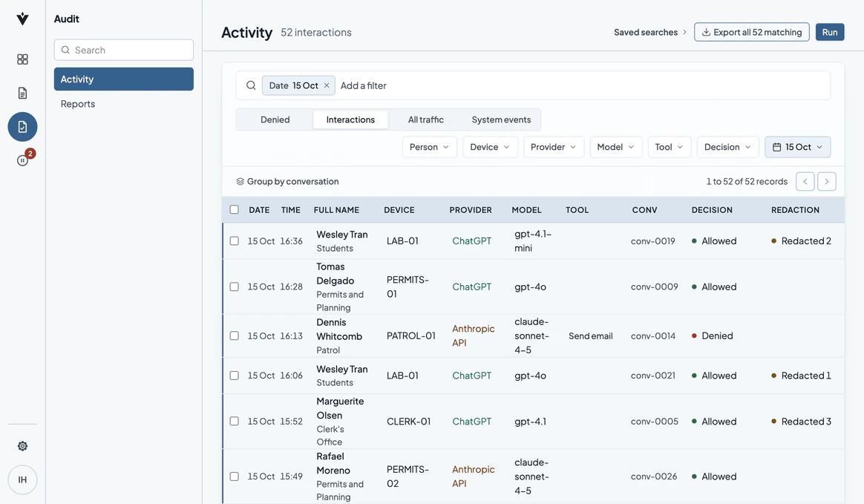Go to next page of records
Image resolution: width=864 pixels, height=504 pixels.
827,182
